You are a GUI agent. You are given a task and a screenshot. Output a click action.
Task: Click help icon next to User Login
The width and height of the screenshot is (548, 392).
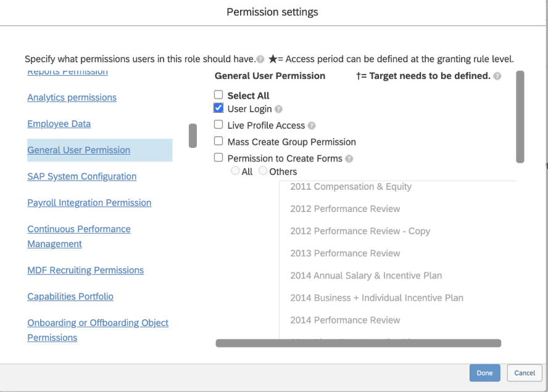click(279, 109)
